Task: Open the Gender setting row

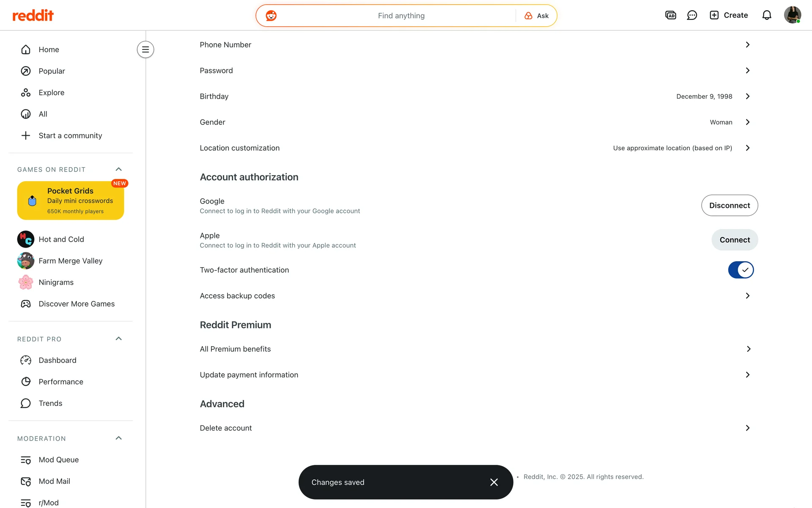Action: [474, 122]
